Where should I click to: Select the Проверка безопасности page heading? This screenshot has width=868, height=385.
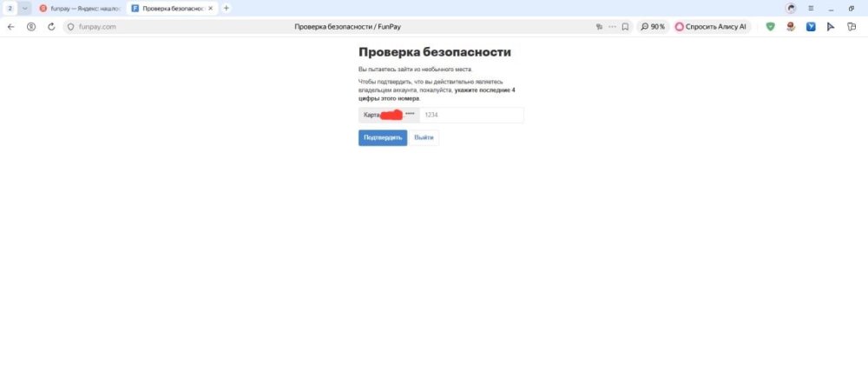coord(435,52)
